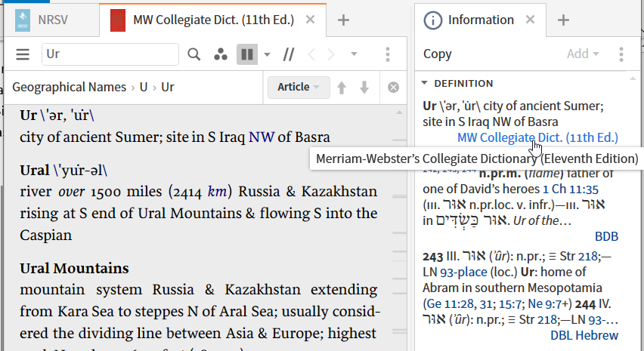Open the Article navigation dropdown
Screen dimensions: 644x351
pyautogui.click(x=299, y=87)
